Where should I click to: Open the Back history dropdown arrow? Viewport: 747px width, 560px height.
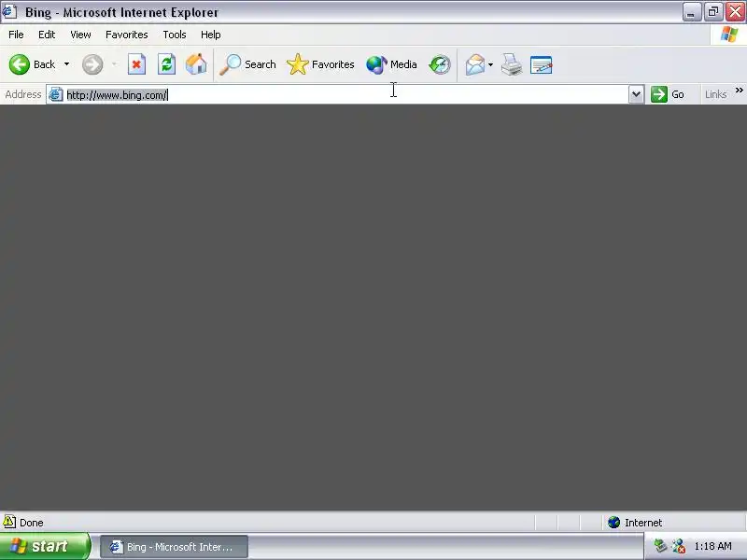tap(66, 64)
